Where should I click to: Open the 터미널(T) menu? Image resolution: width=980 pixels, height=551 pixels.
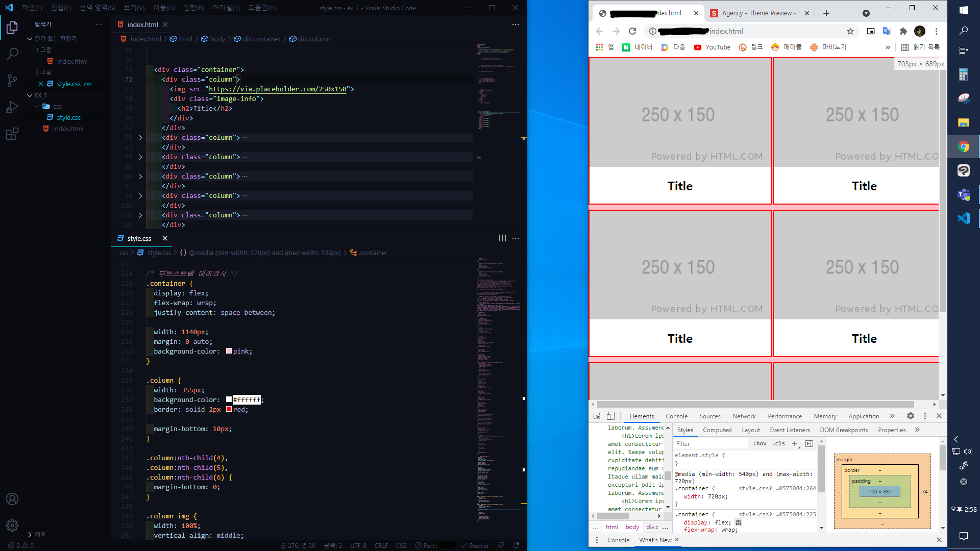[x=226, y=8]
